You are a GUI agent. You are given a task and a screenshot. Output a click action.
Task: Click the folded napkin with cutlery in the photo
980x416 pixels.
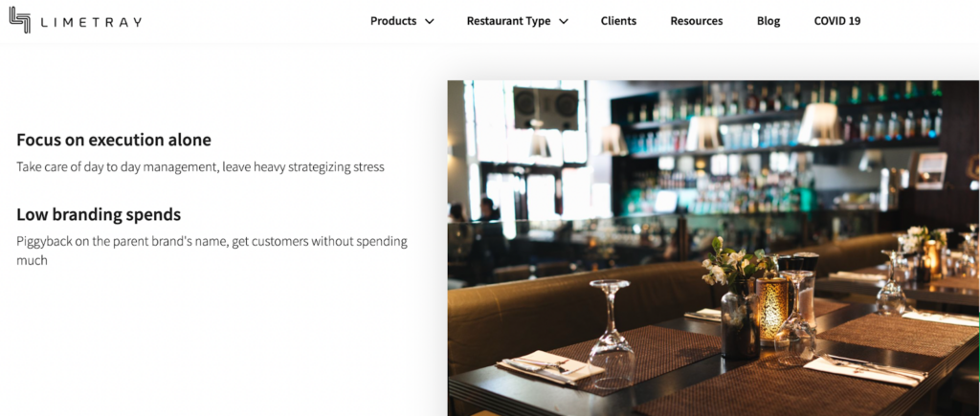[549, 366]
